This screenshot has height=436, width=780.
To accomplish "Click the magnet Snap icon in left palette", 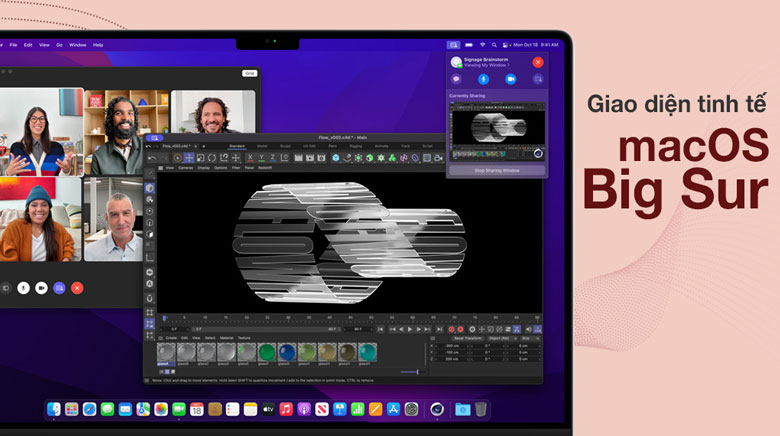I will point(150,298).
